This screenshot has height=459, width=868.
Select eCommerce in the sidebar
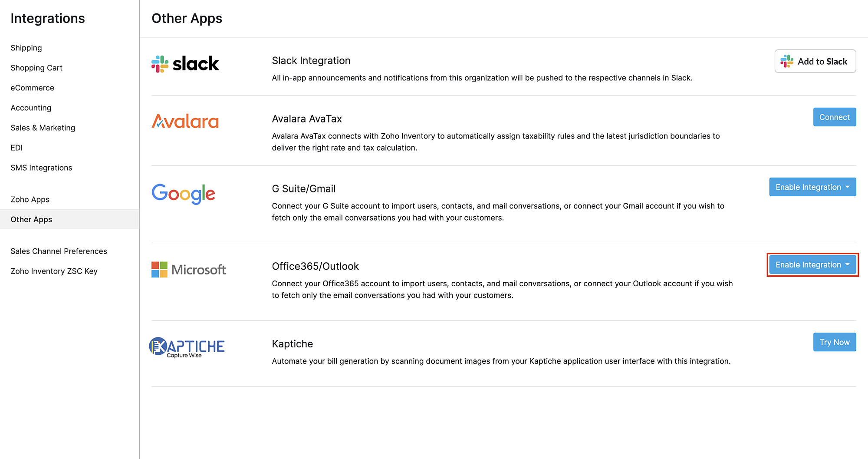point(33,88)
